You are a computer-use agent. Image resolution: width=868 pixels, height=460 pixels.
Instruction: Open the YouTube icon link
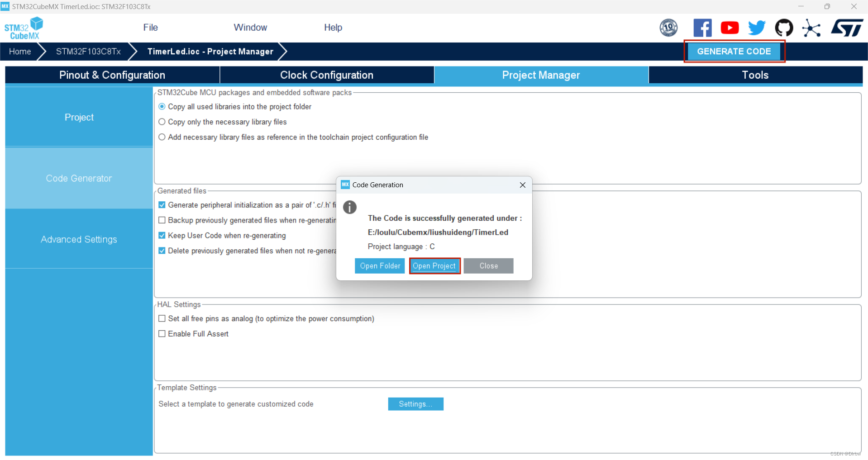tap(730, 28)
